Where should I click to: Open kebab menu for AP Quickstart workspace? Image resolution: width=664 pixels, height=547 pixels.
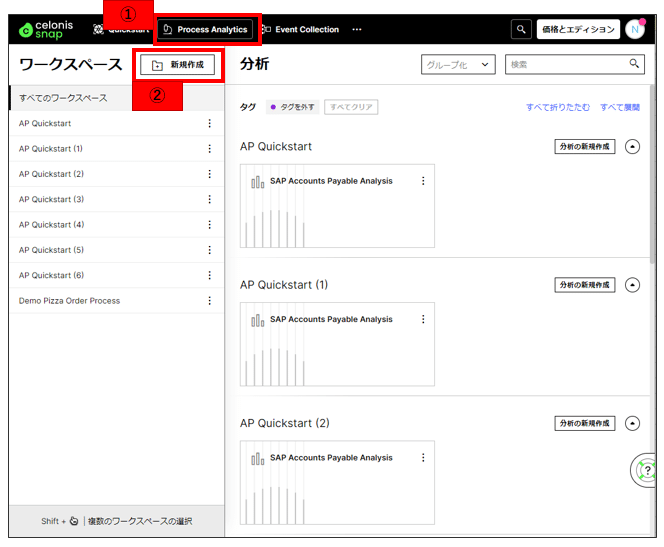[x=210, y=123]
